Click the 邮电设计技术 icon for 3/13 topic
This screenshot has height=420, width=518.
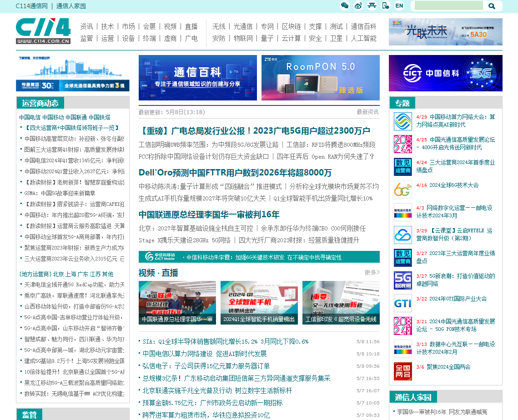[x=402, y=349]
